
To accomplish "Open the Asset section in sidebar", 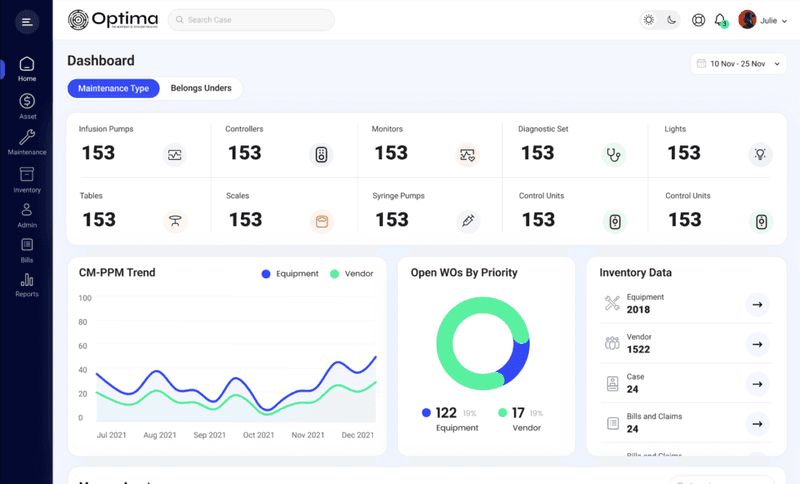I will pos(27,106).
